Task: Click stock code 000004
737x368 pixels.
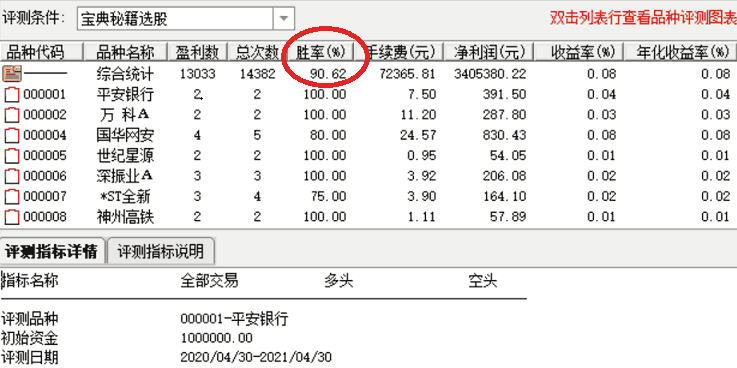Action: pyautogui.click(x=45, y=136)
